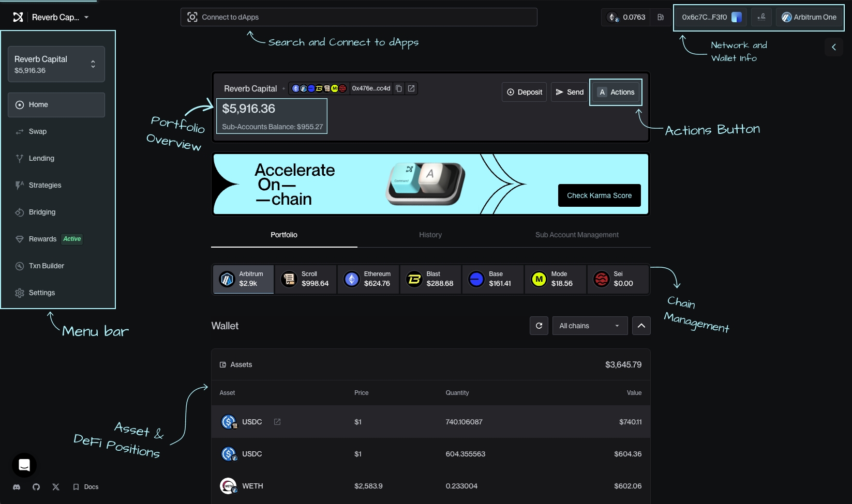Open the support chat bubble
This screenshot has width=852, height=504.
24,465
